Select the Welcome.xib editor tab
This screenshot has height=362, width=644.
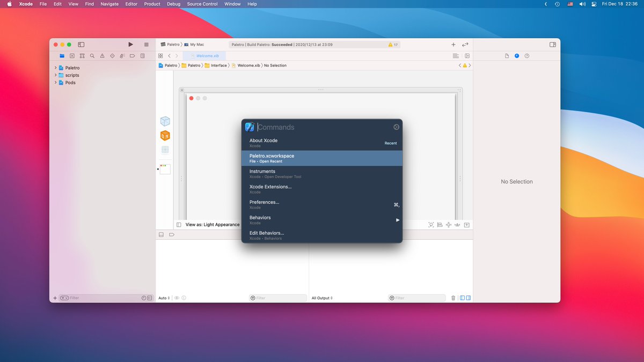(204, 56)
